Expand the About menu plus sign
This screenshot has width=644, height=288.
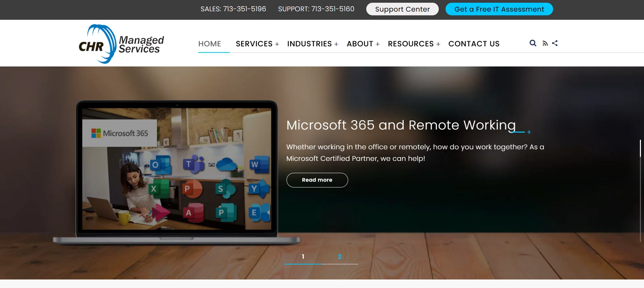377,44
